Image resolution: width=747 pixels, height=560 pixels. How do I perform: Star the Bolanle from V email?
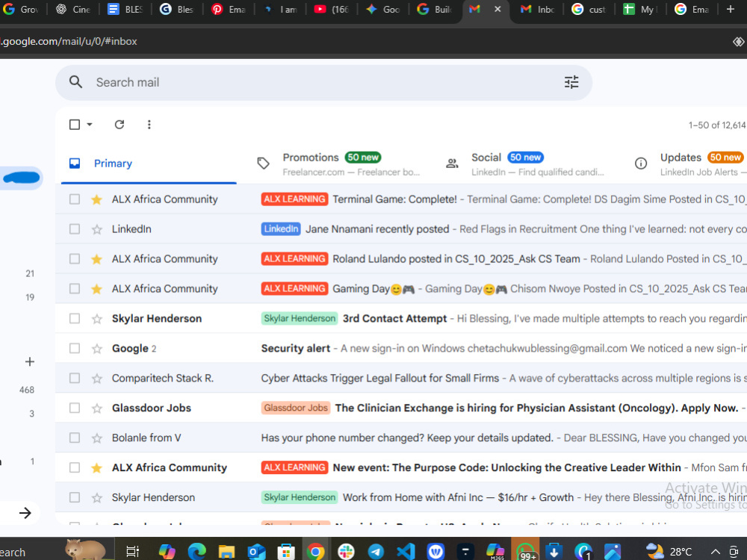coord(96,438)
